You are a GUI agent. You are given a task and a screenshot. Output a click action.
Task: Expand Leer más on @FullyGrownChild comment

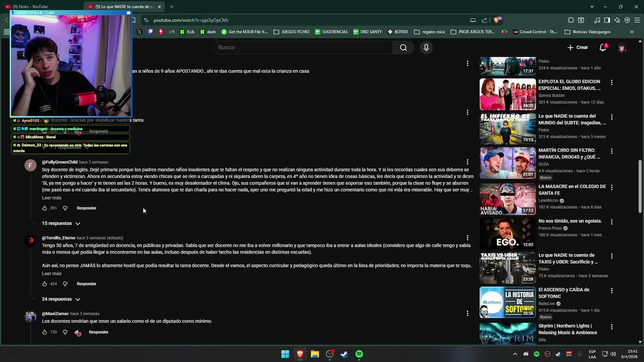click(51, 198)
